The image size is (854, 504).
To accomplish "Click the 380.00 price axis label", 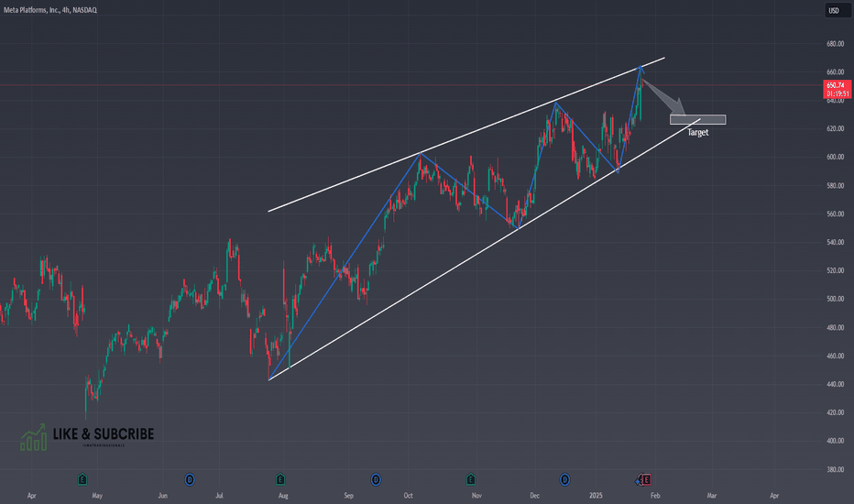I will 835,469.
